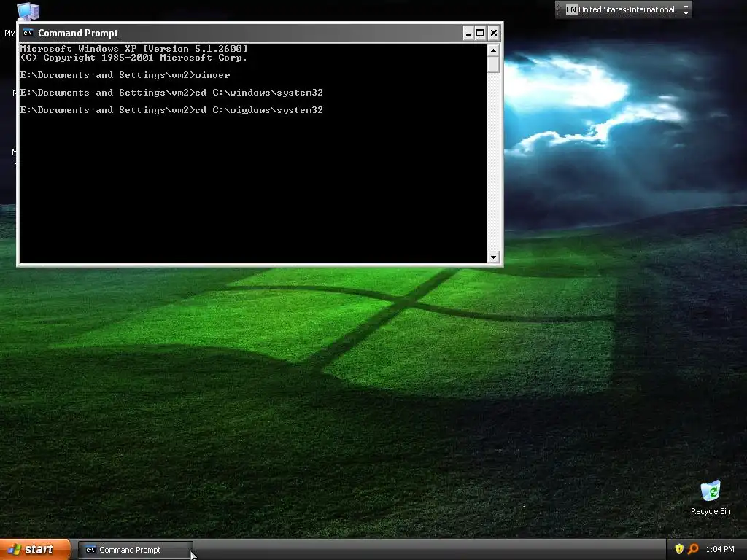Click the scroll up arrow in Command Prompt
Viewport: 747px width, 560px height.
click(493, 50)
